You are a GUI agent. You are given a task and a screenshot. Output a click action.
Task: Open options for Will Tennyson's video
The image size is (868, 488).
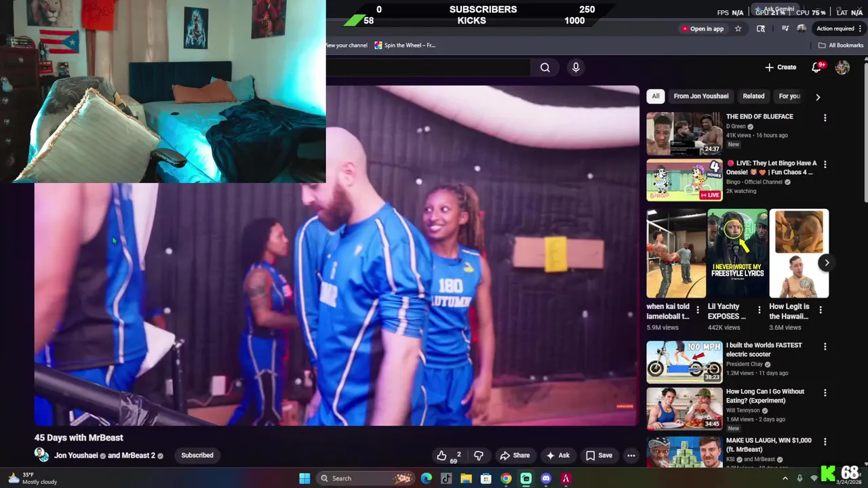point(825,393)
